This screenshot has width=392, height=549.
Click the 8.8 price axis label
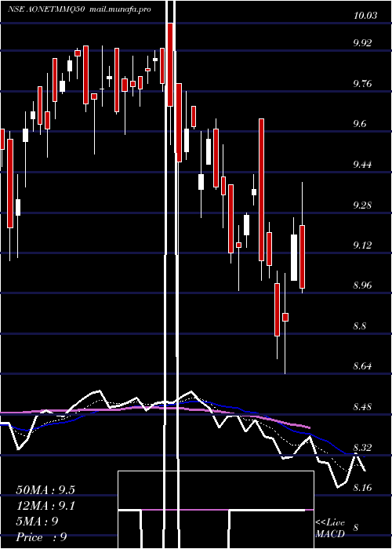[360, 326]
